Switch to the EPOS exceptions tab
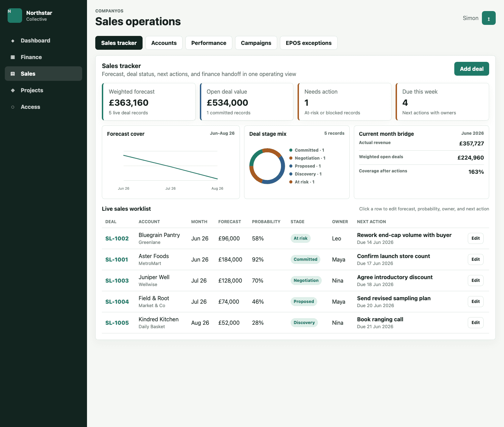Image resolution: width=504 pixels, height=427 pixels. click(309, 43)
